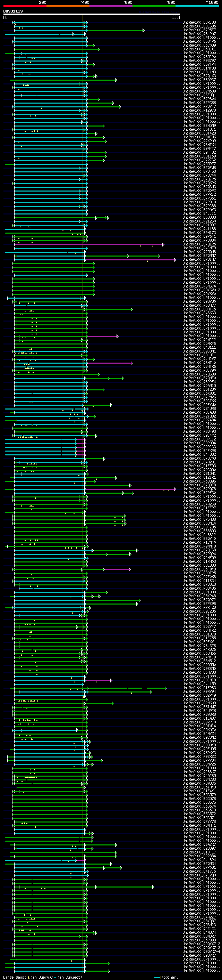Select the UniRef100_B7QKG8 label
Image resolution: width=222 pixels, height=980 pixels.
pyautogui.click(x=199, y=550)
